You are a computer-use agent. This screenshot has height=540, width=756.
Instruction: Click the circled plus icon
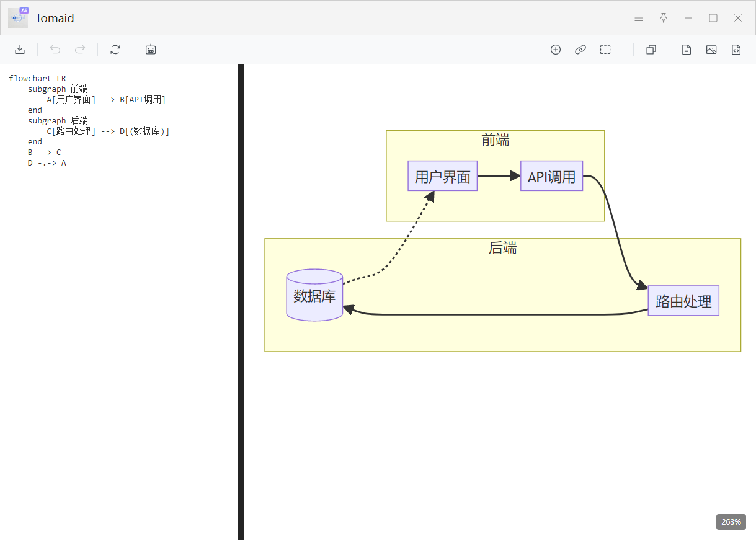tap(556, 50)
